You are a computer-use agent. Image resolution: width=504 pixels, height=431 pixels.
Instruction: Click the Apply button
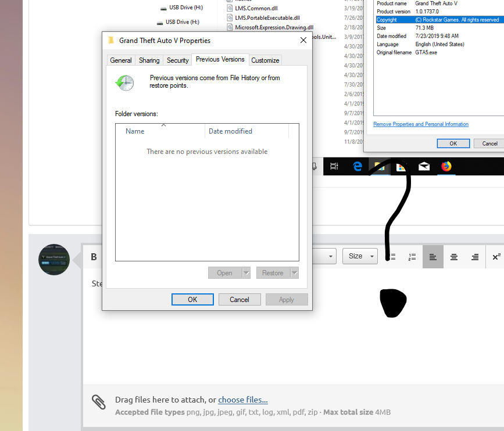(x=287, y=300)
